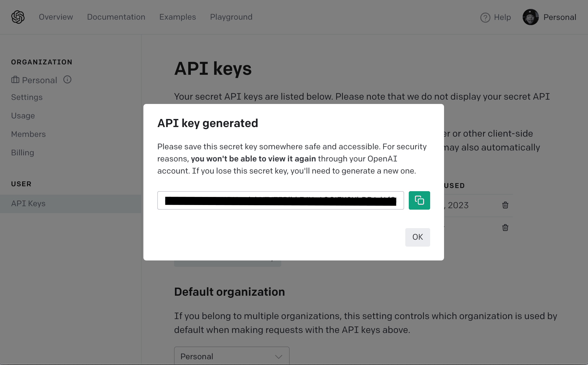Image resolution: width=588 pixels, height=365 pixels.
Task: Open the Examples page
Action: [x=177, y=17]
